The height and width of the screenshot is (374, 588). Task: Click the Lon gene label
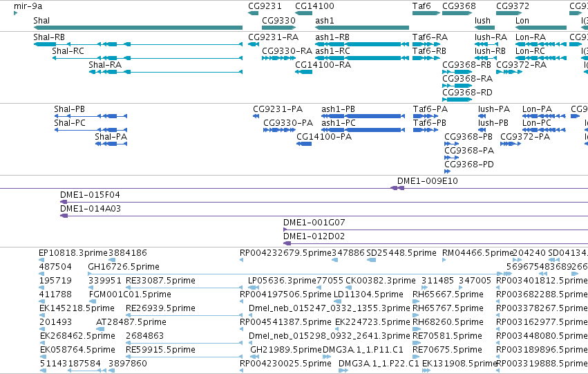[x=522, y=20]
